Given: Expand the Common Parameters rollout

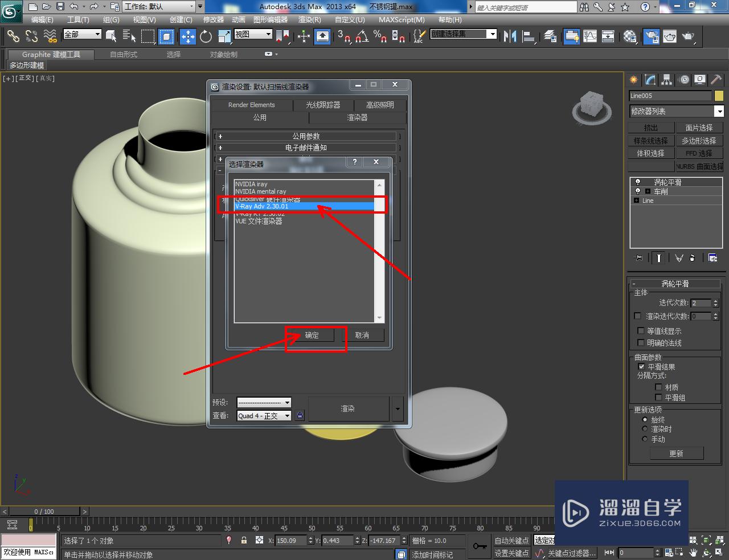Looking at the screenshot, I should pos(306,136).
